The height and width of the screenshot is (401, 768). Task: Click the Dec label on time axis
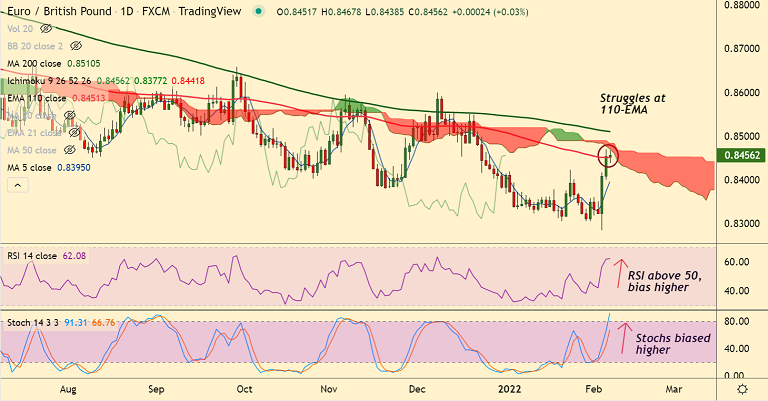pyautogui.click(x=417, y=389)
